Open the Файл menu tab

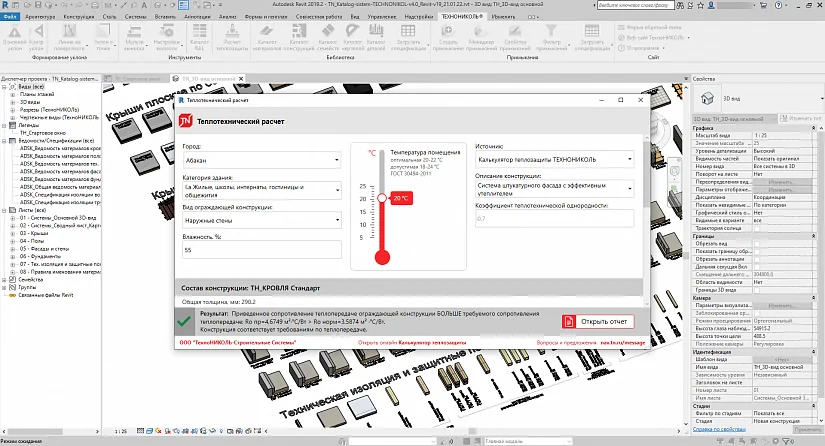click(9, 16)
